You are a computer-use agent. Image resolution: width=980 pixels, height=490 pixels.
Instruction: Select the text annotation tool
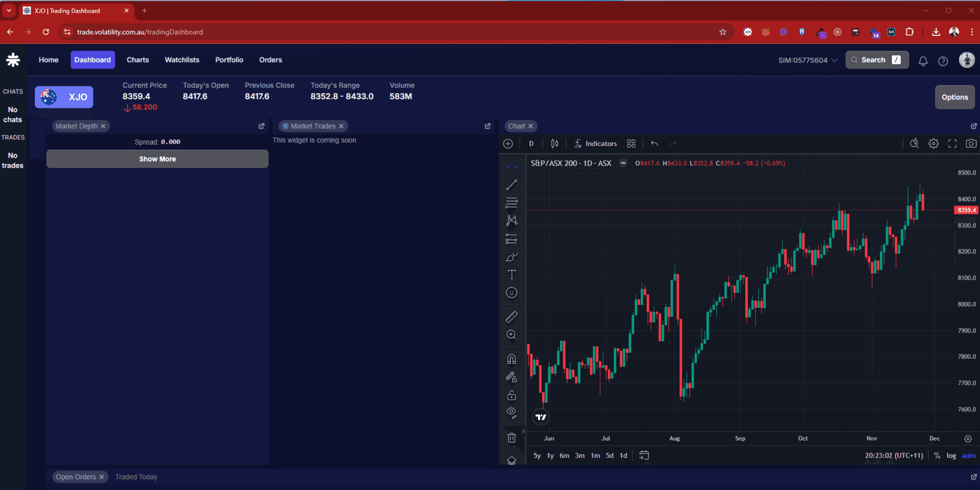[x=512, y=275]
